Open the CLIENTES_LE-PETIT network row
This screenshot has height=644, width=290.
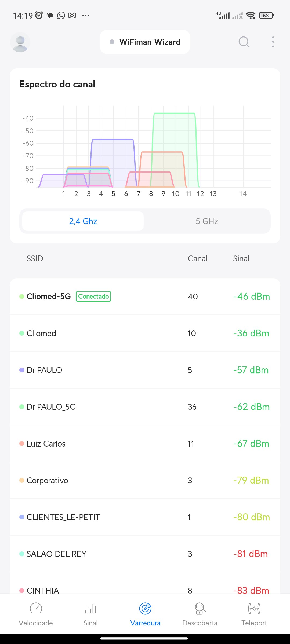coord(145,517)
